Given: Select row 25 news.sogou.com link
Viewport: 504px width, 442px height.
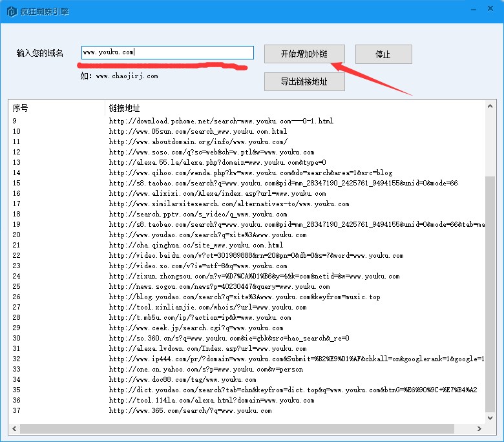Looking at the screenshot, I should tap(219, 286).
